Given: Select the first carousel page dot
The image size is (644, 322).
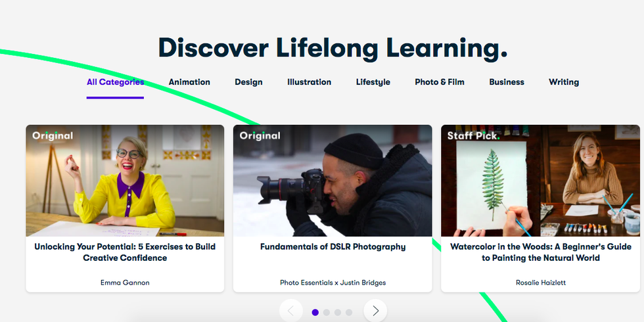Looking at the screenshot, I should [x=315, y=313].
